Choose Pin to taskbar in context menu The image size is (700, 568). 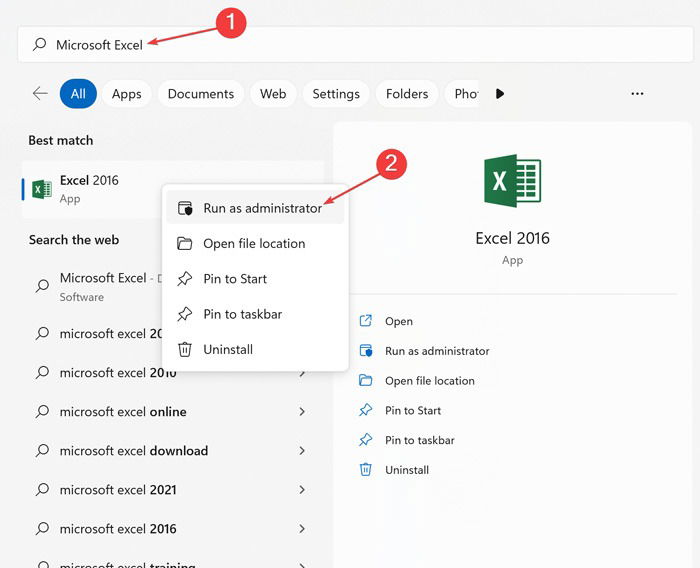point(255,314)
